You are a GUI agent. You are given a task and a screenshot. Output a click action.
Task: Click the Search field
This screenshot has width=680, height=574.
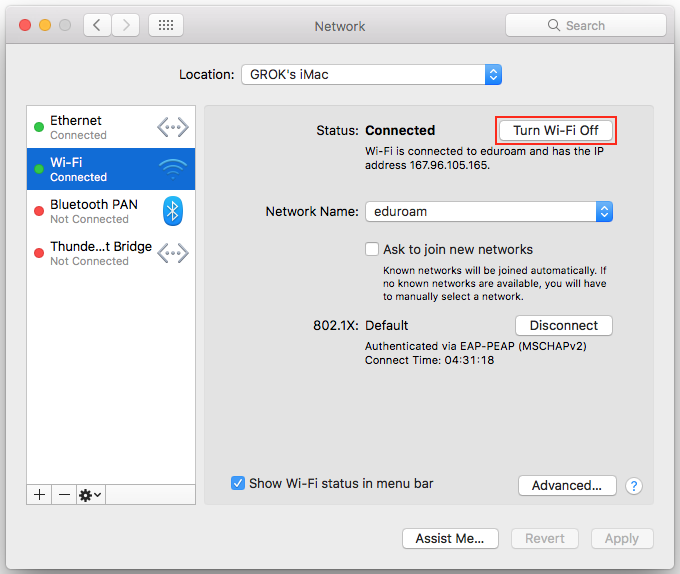pos(585,26)
